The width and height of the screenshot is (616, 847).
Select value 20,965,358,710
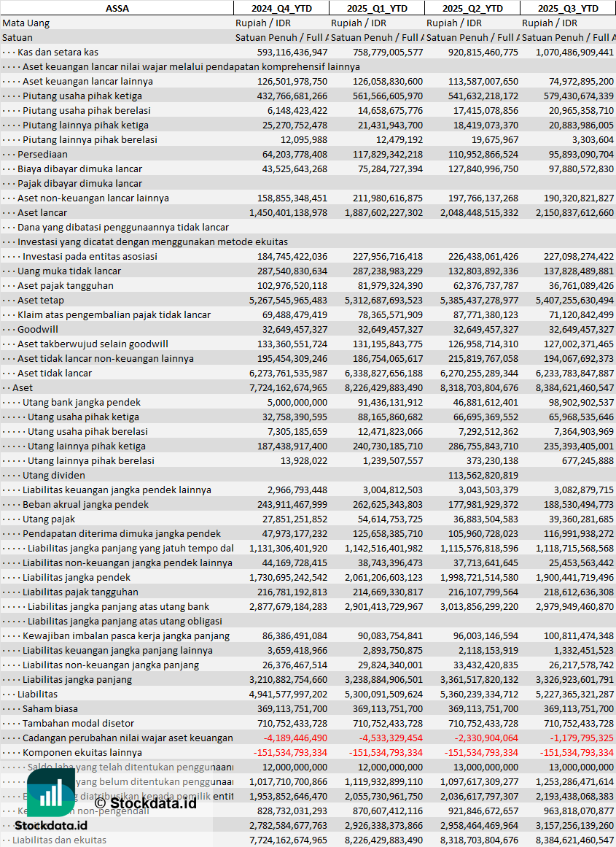coord(582,111)
